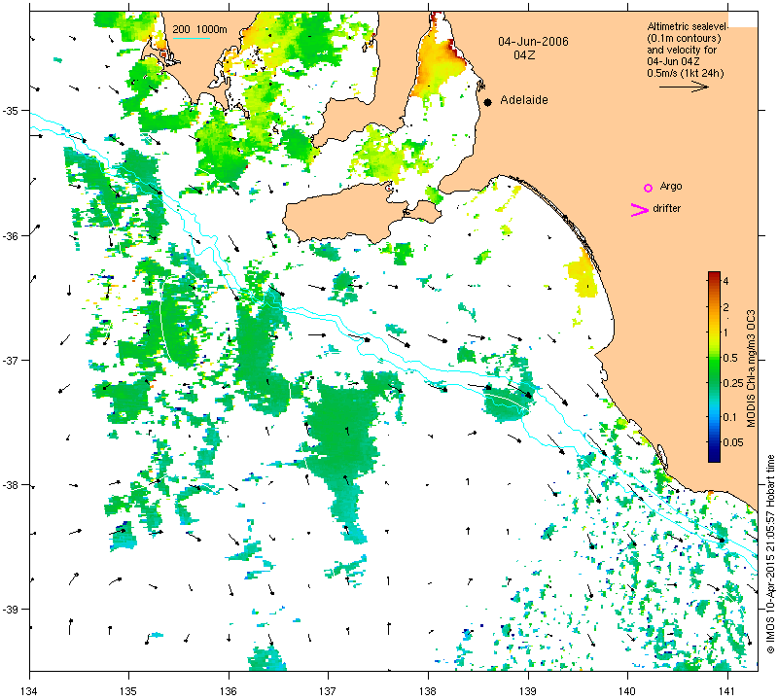The image size is (778, 700).
Task: Click the colorbar value '0.05'
Action: click(x=733, y=442)
